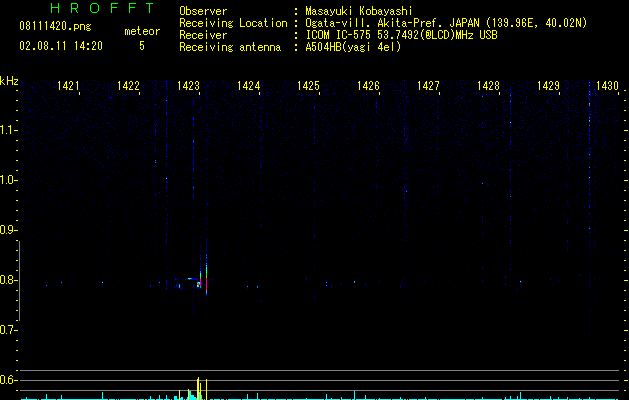
Task: Click the 'Receiving Location' label
Action: 233,23
